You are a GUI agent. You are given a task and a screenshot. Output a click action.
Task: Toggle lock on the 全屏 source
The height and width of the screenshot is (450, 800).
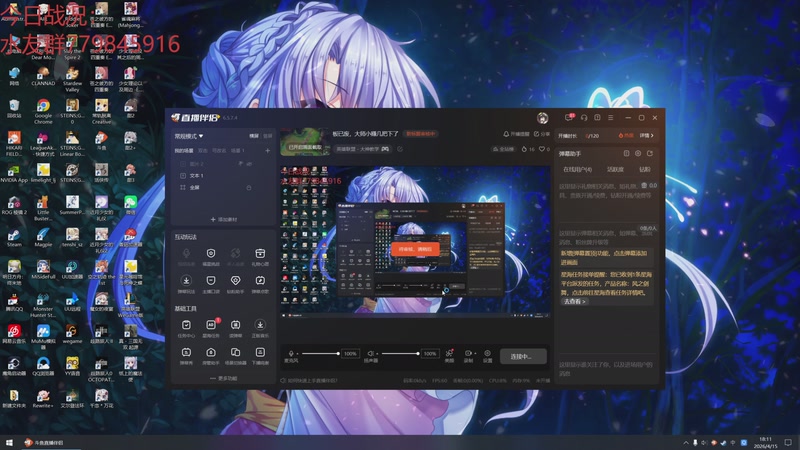pyautogui.click(x=249, y=188)
